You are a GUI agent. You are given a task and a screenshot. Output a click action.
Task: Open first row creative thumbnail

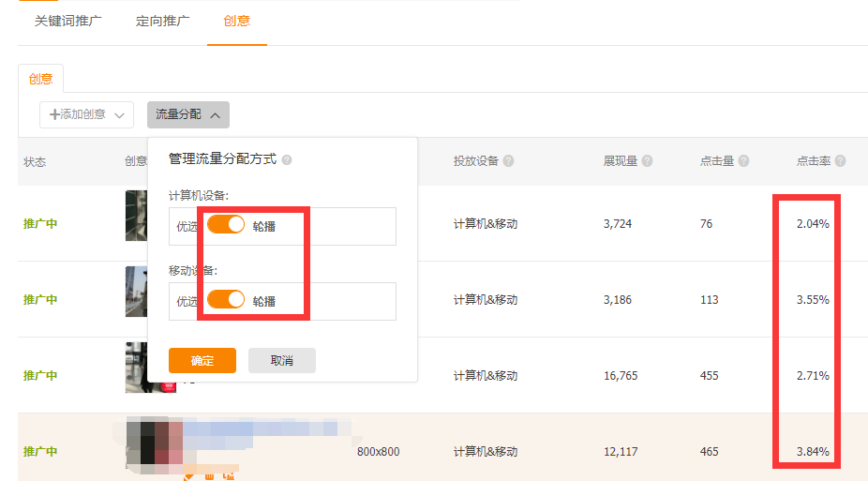pyautogui.click(x=136, y=216)
